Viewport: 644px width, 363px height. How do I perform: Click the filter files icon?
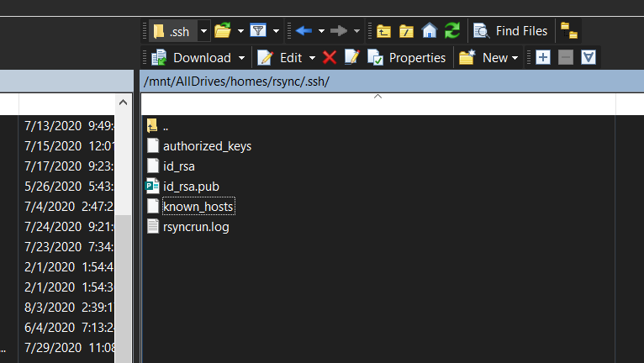(258, 31)
